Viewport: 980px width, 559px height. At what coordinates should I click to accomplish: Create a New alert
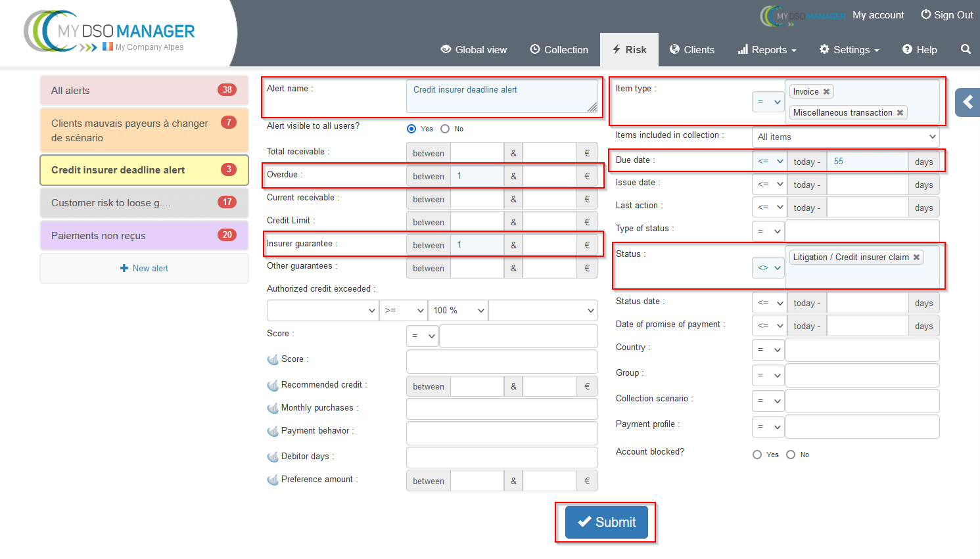click(x=144, y=268)
